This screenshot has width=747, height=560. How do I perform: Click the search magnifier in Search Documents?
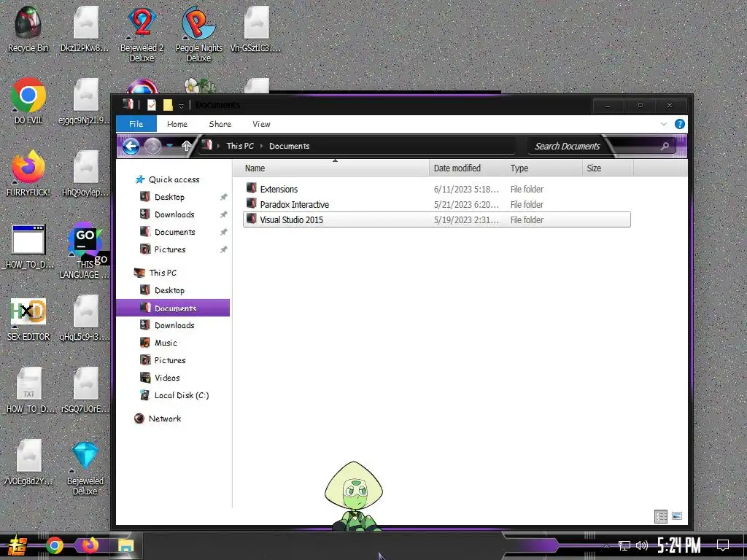pos(665,146)
